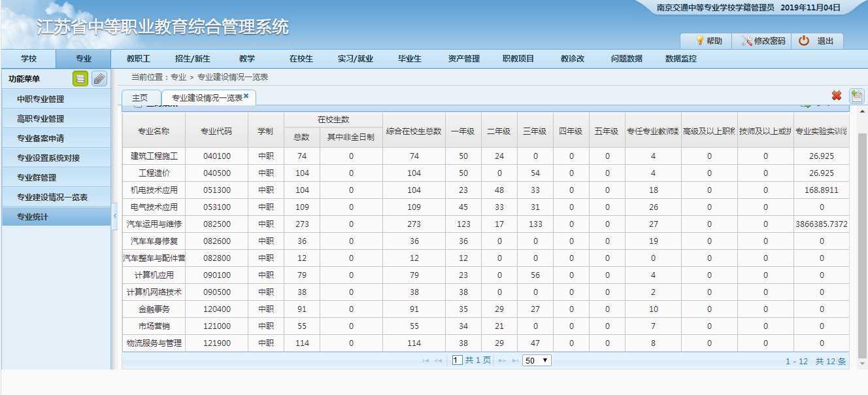Go to the next page in pager
The width and height of the screenshot is (868, 395).
pyautogui.click(x=503, y=360)
